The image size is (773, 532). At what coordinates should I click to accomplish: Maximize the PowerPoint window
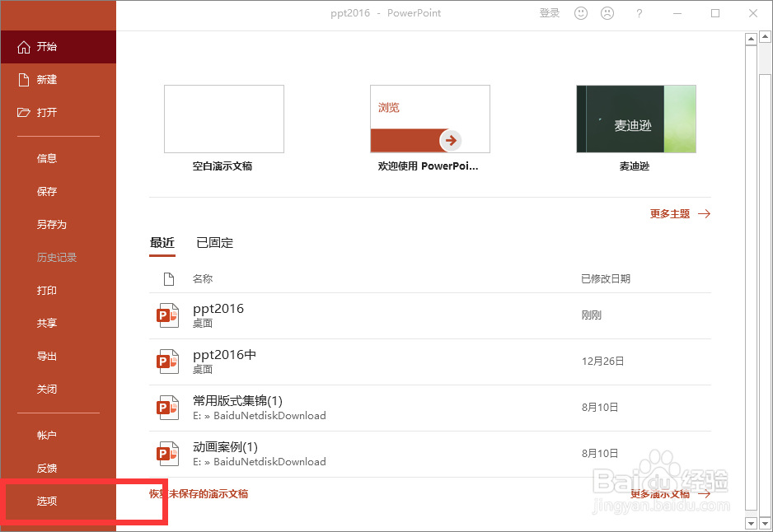coord(715,13)
